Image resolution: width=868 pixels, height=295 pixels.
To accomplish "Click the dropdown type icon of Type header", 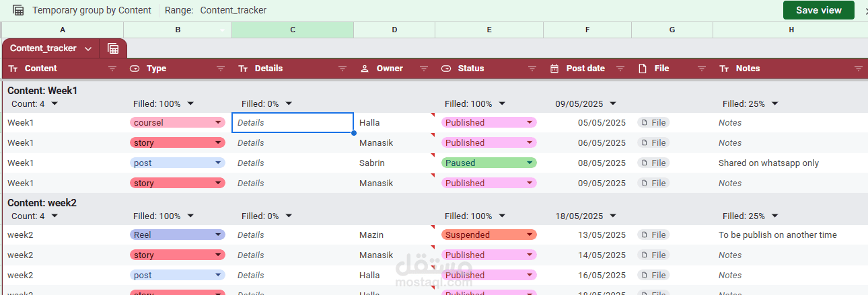I will click(x=135, y=69).
